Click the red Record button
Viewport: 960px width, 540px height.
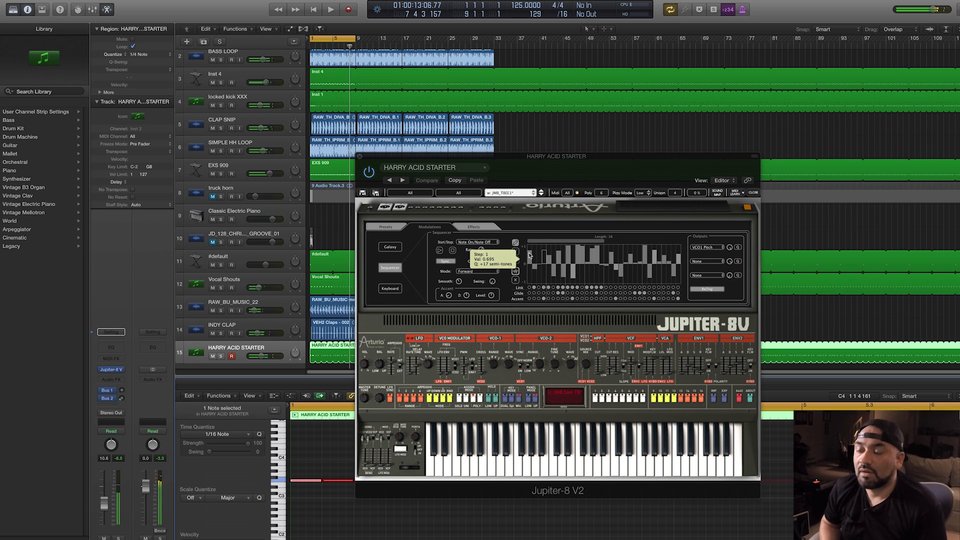pyautogui.click(x=348, y=9)
